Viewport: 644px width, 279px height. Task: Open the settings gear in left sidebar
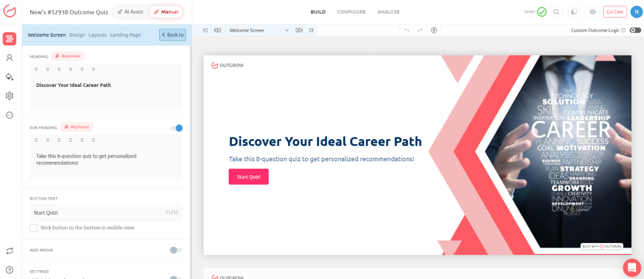[9, 96]
